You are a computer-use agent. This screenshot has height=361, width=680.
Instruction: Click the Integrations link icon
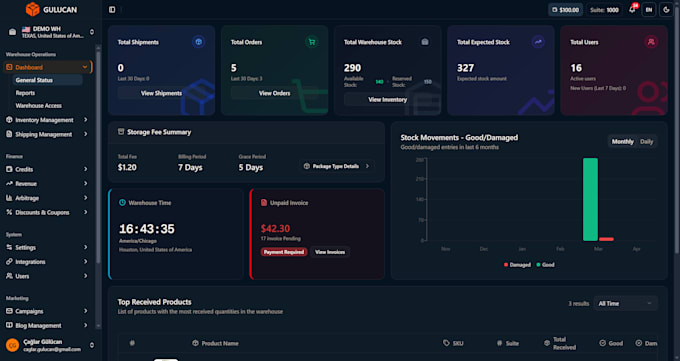click(9, 262)
